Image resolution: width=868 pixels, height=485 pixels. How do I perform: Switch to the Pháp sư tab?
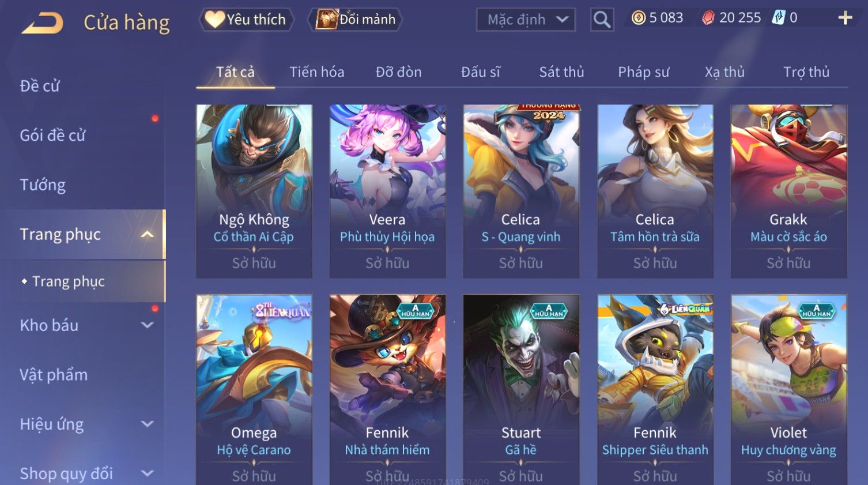[644, 72]
